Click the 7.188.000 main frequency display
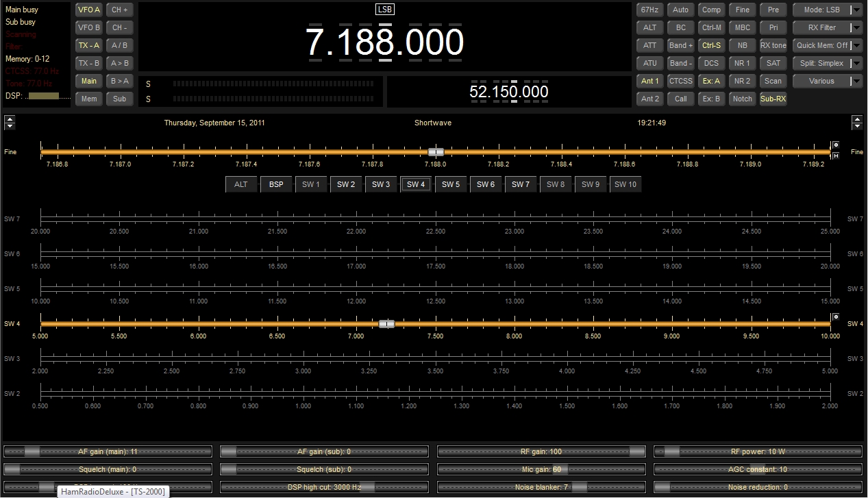Screen dimensions: 868x498 coord(384,42)
